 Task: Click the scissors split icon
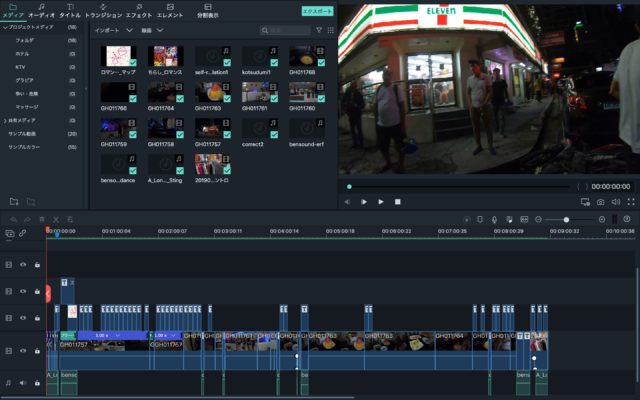click(x=56, y=219)
